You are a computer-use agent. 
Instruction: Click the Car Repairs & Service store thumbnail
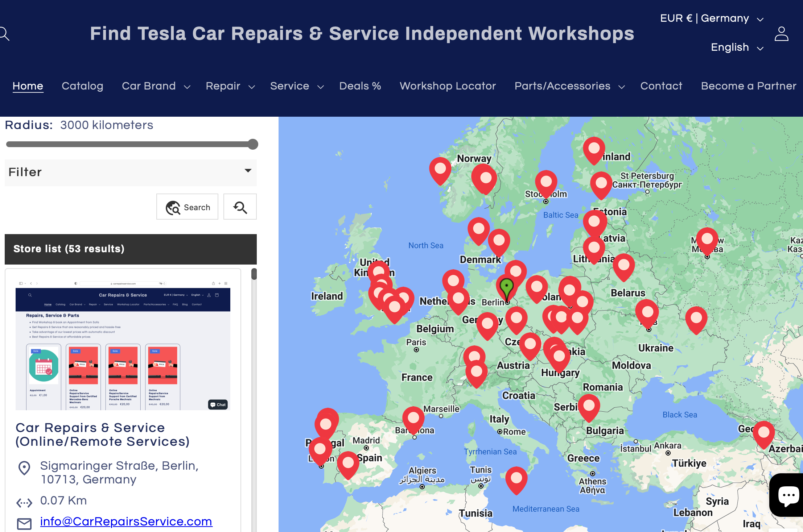[123, 344]
